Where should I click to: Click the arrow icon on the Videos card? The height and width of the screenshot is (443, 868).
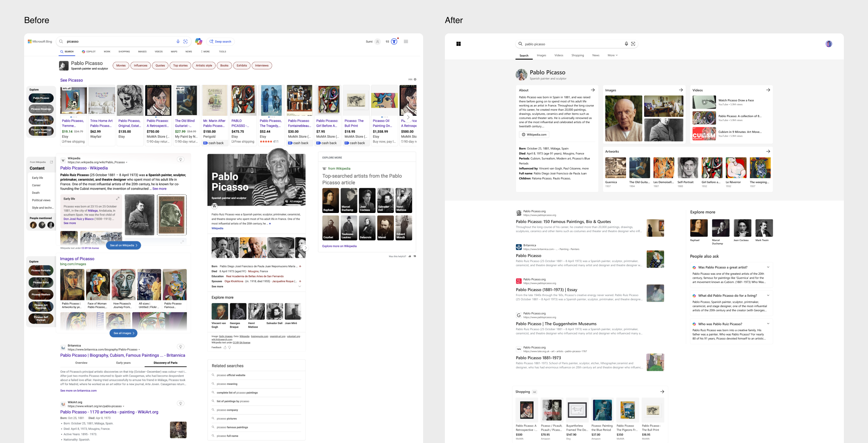tap(768, 90)
